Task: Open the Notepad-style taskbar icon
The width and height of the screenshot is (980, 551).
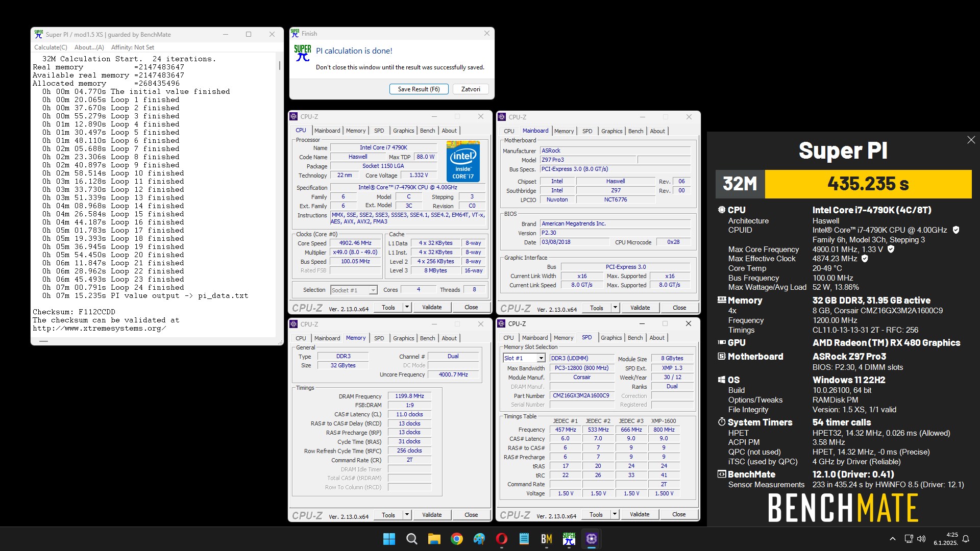Action: click(x=524, y=539)
